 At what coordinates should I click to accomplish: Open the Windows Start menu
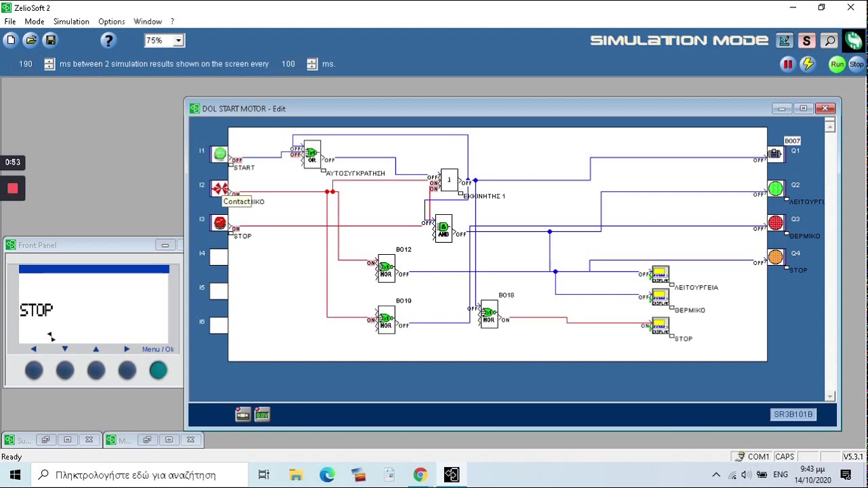[x=16, y=474]
